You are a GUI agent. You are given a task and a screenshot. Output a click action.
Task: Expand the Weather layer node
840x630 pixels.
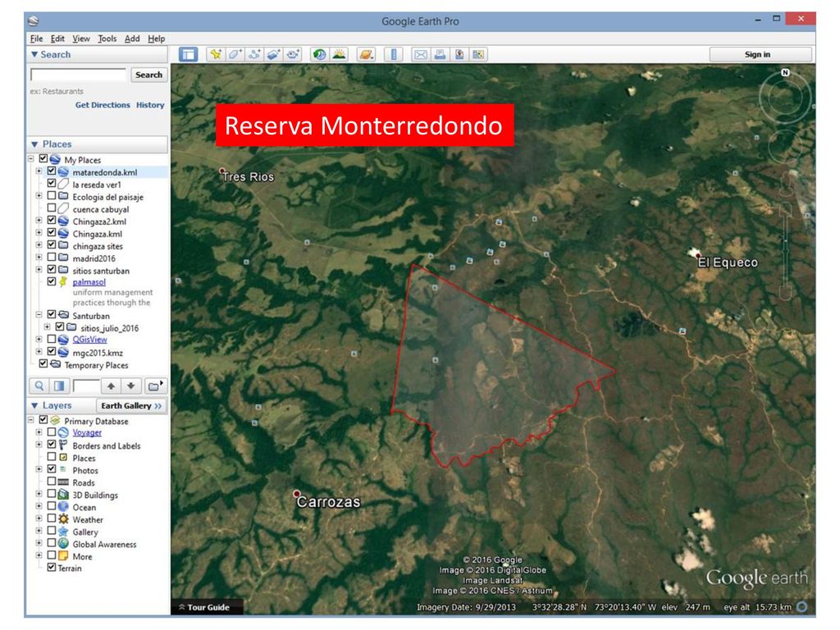tap(39, 518)
